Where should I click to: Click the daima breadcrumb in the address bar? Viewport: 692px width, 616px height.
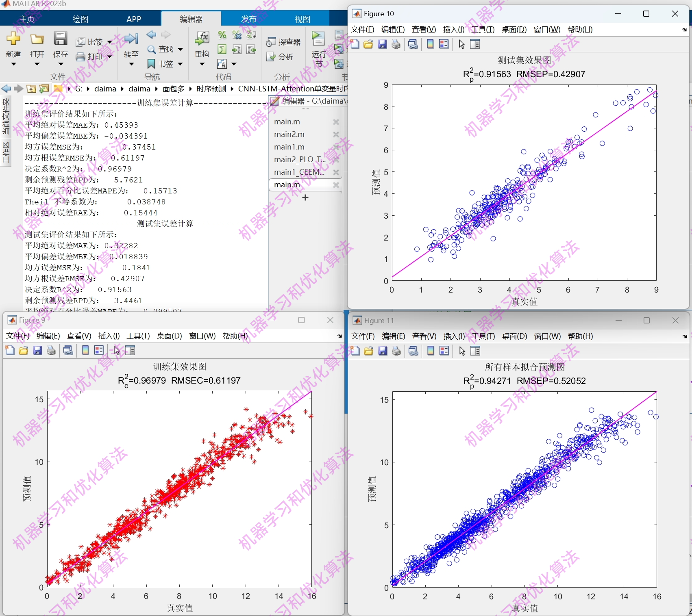click(x=105, y=89)
